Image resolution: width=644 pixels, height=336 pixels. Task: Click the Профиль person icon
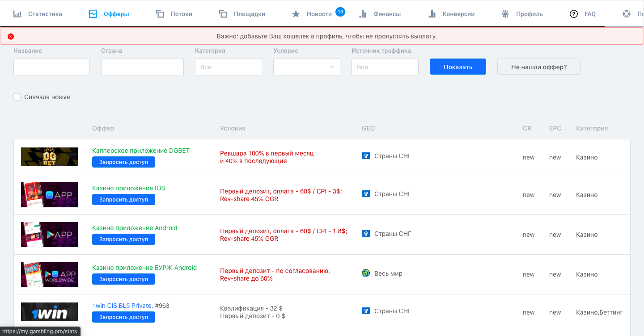pyautogui.click(x=505, y=14)
